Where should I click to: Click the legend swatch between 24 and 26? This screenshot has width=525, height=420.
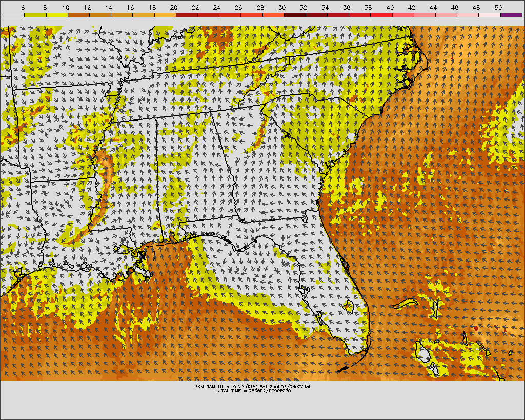tap(230, 15)
